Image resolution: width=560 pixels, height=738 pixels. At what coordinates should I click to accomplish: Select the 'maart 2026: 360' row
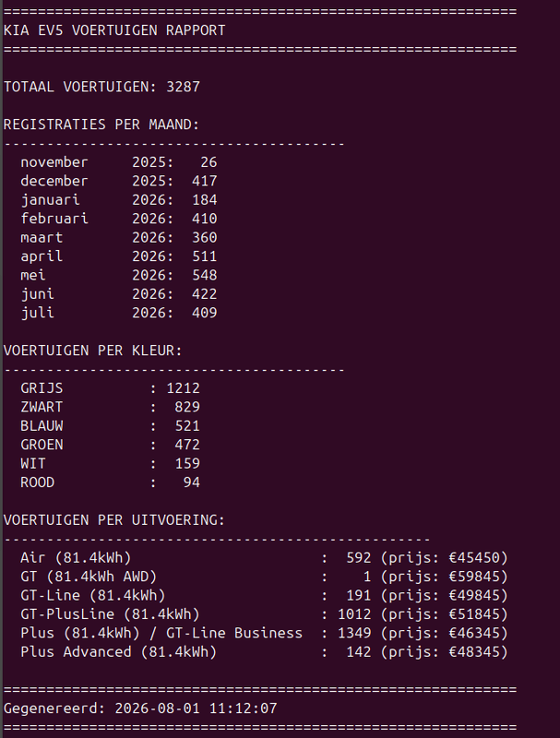click(119, 238)
